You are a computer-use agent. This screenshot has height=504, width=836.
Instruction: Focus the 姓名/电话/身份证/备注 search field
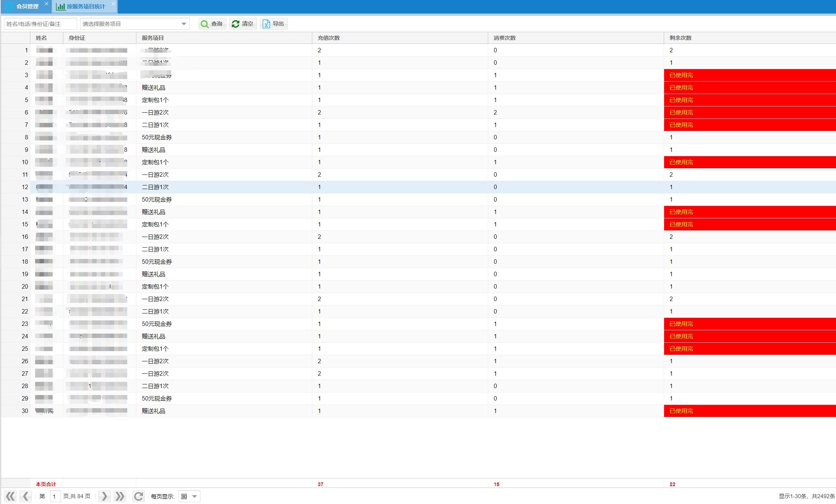point(41,24)
